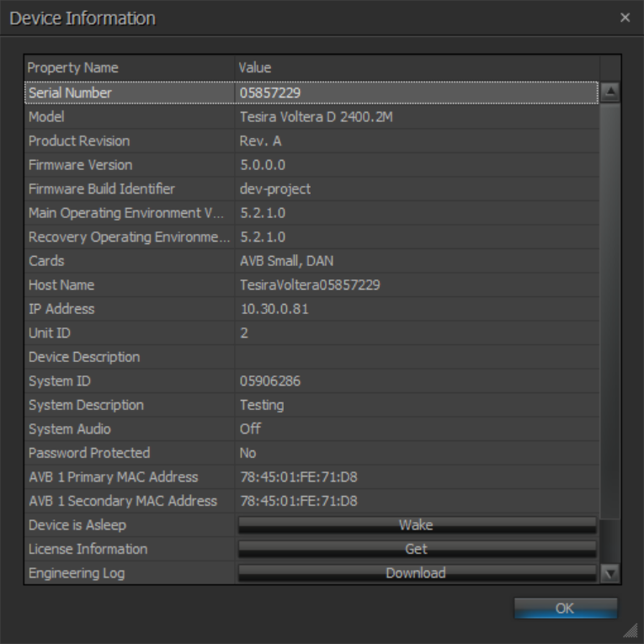Click System ID value 05906286
Screen dimensions: 644x644
pyautogui.click(x=270, y=381)
